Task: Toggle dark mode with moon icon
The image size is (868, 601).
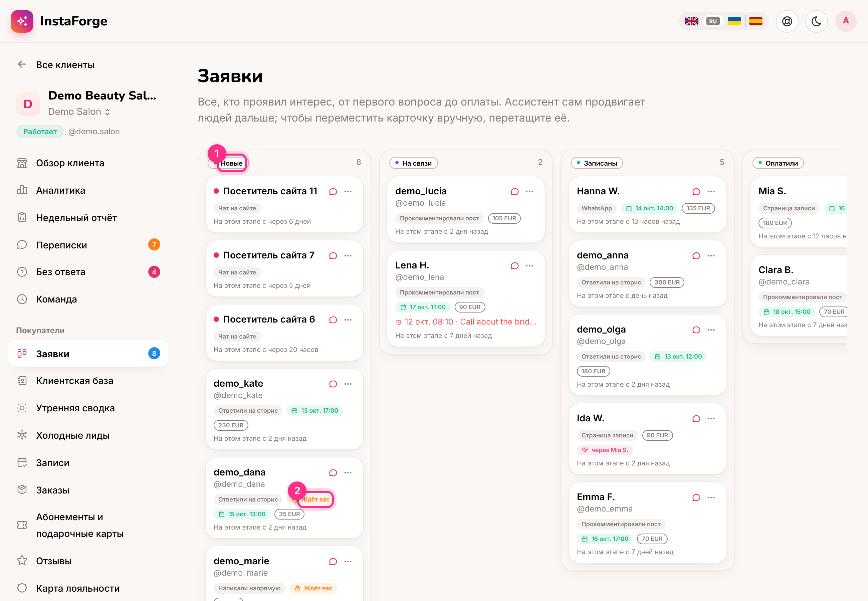Action: pos(817,21)
